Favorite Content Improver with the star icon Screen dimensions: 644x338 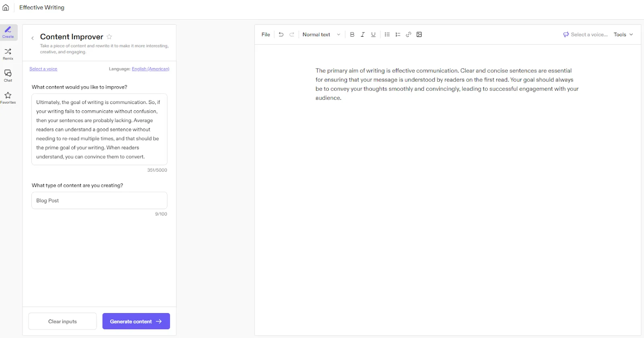pyautogui.click(x=109, y=37)
